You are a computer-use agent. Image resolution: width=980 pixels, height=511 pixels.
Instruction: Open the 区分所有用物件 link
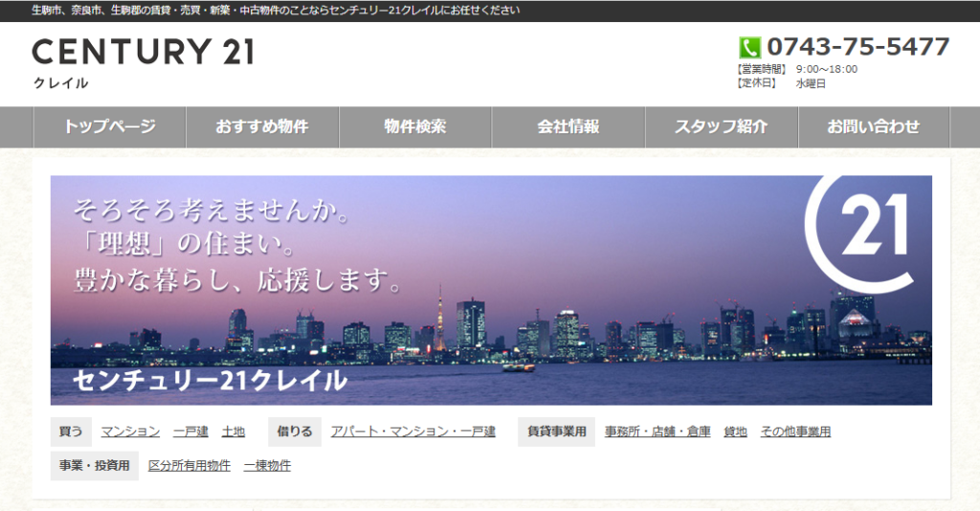(189, 466)
